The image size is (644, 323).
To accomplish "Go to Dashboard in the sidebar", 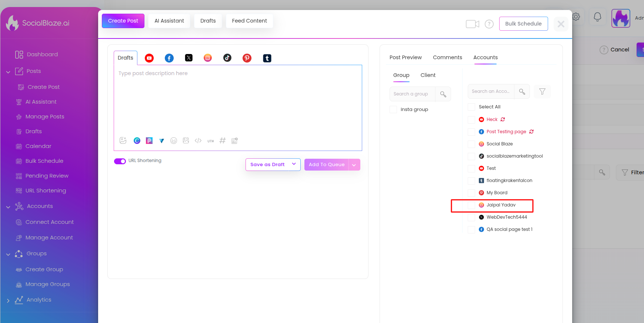I will (42, 54).
